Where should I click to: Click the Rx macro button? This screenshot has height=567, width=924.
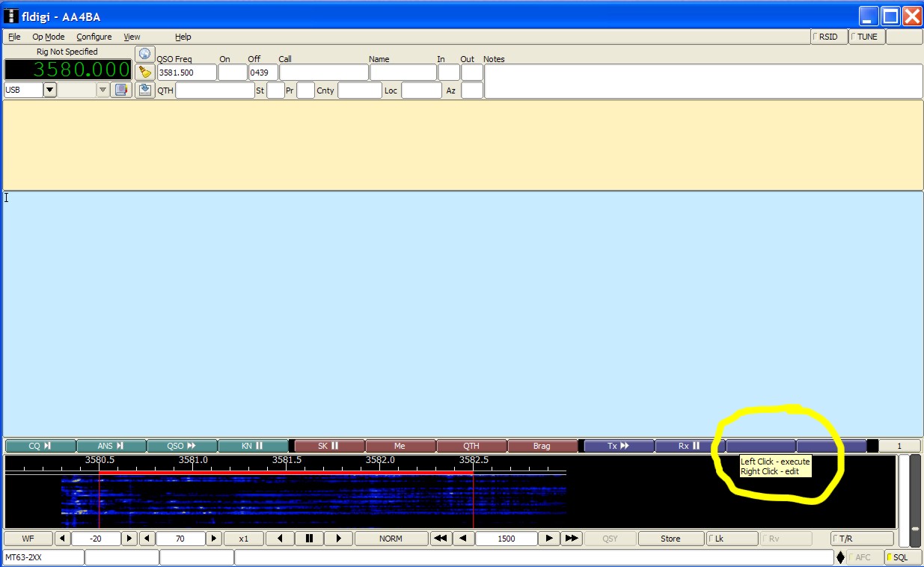(x=690, y=446)
